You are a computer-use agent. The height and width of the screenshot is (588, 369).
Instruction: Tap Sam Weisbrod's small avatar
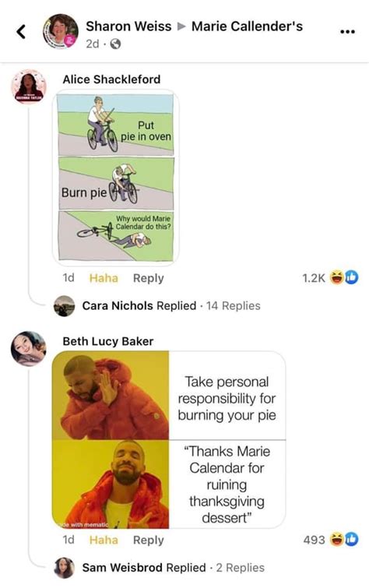[x=65, y=568]
